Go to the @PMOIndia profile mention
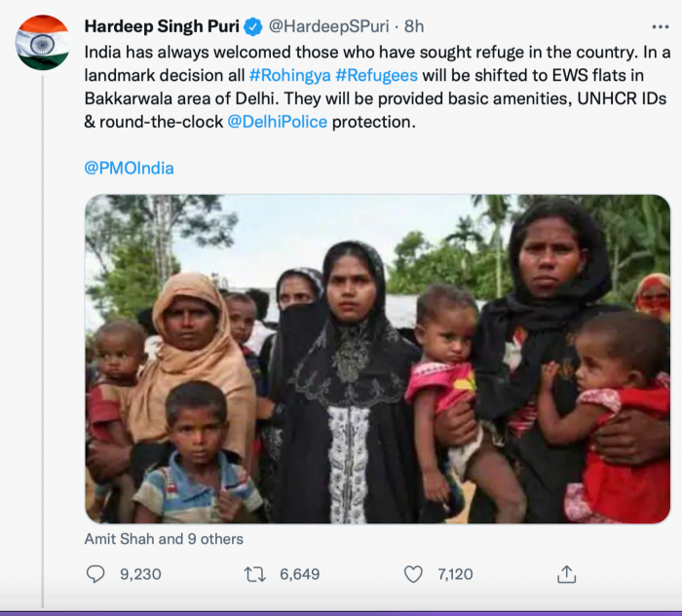Screen dimensions: 682x616 [130, 168]
